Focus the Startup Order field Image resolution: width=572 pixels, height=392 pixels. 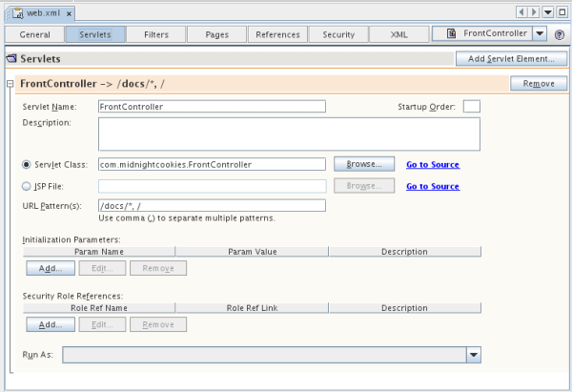tap(472, 107)
